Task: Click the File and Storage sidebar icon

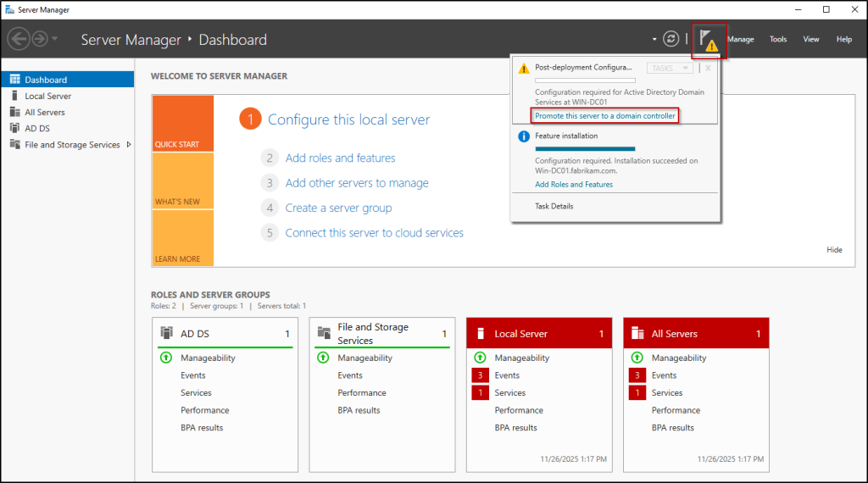Action: 15,144
